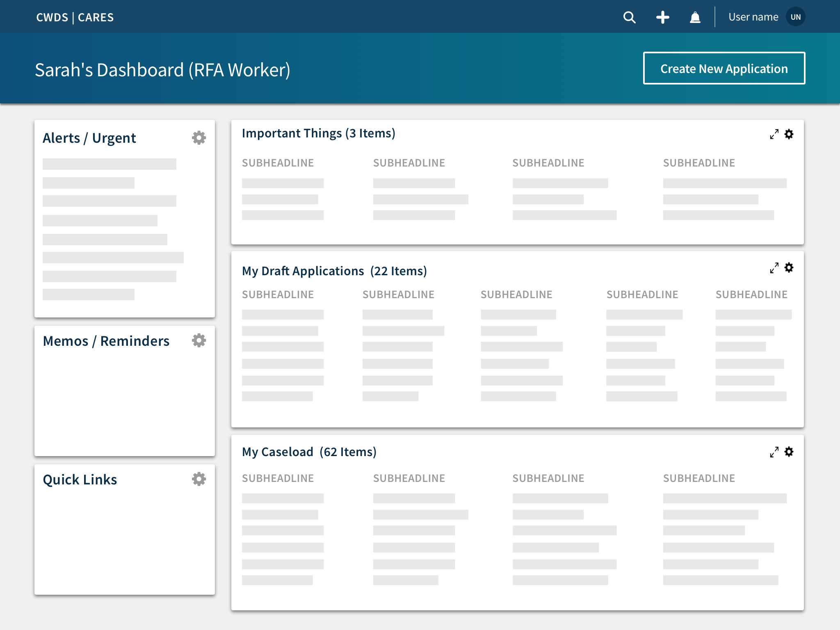Image resolution: width=840 pixels, height=630 pixels.
Task: Click the plus add icon in header
Action: pos(662,17)
